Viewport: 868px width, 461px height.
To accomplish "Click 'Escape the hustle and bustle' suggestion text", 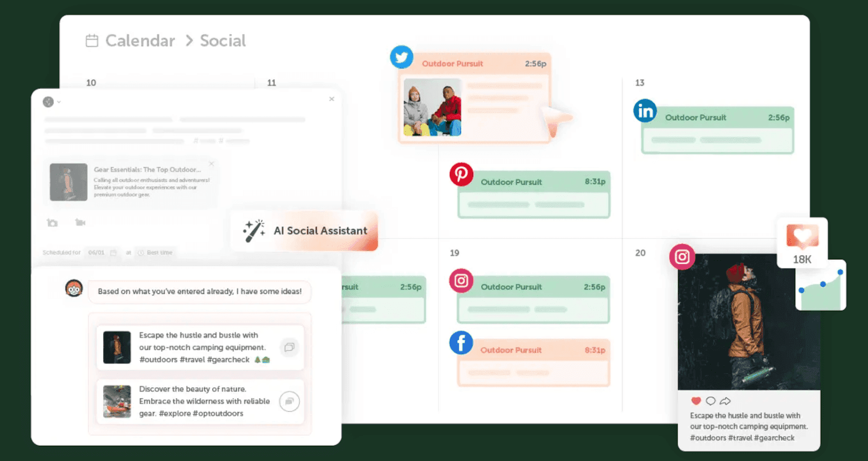I will [204, 347].
